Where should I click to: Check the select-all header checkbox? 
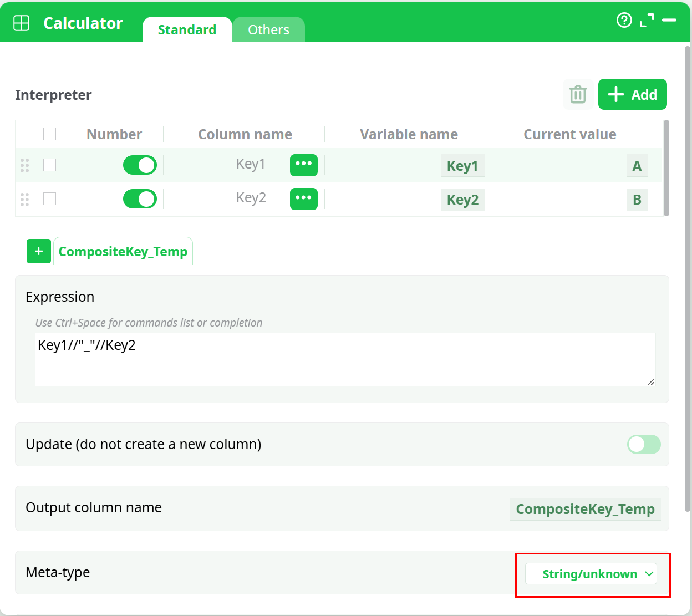pyautogui.click(x=50, y=134)
